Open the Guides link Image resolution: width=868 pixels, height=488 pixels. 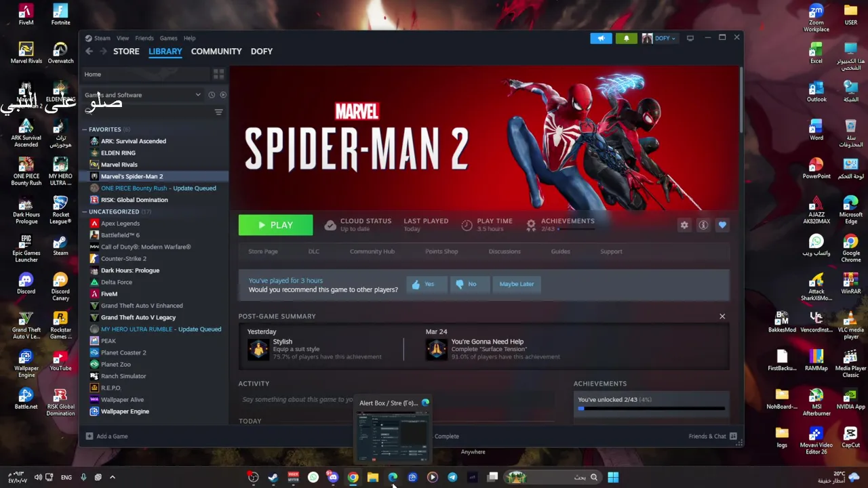[560, 251]
